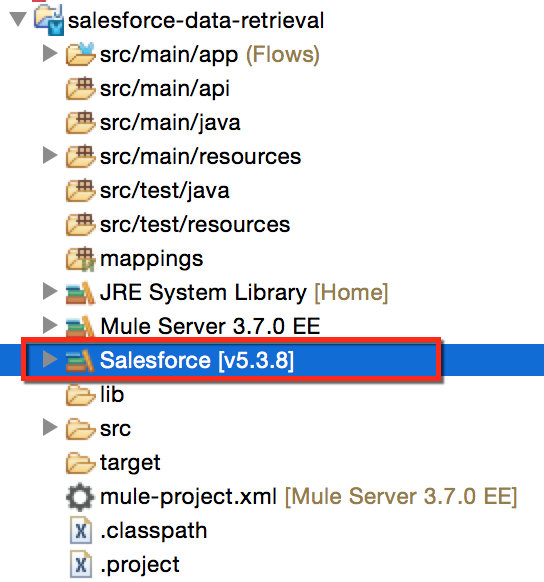Select the target folder label
This screenshot has height=582, width=544.
[x=130, y=464]
